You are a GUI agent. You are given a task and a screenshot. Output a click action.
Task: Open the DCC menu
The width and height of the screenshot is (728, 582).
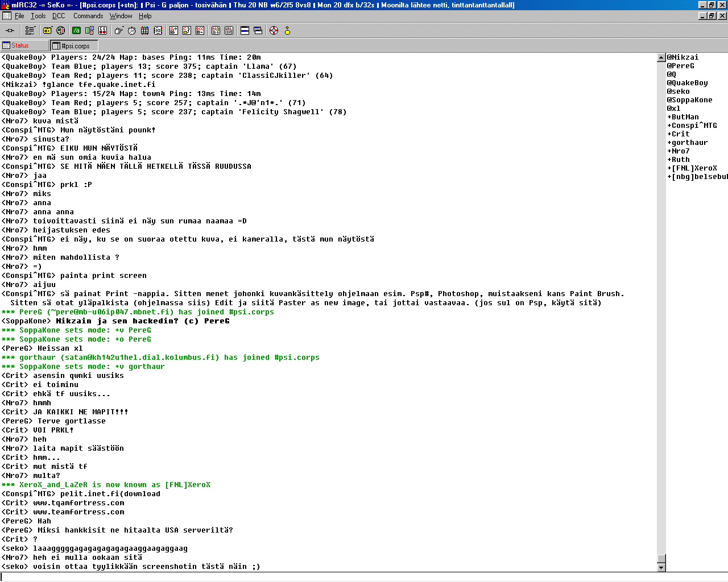[59, 16]
